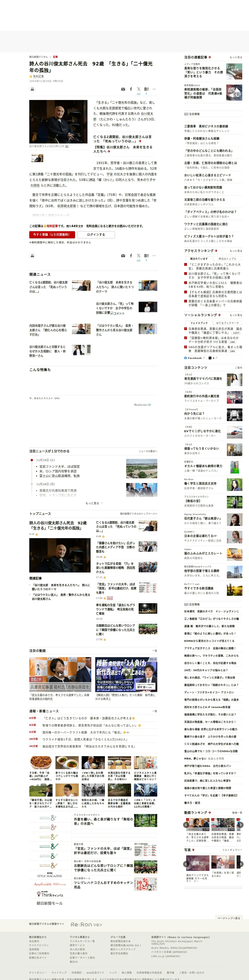Click the print icon below the article date

point(32,89)
